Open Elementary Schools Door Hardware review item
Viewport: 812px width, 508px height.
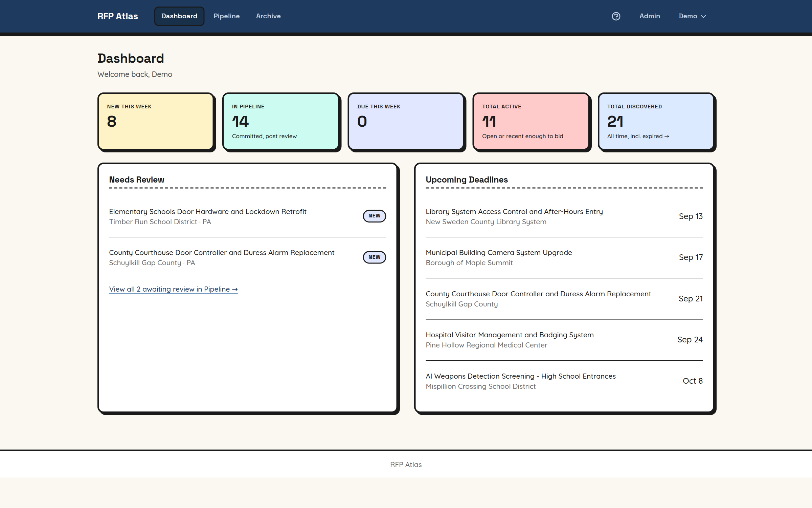[x=247, y=216]
